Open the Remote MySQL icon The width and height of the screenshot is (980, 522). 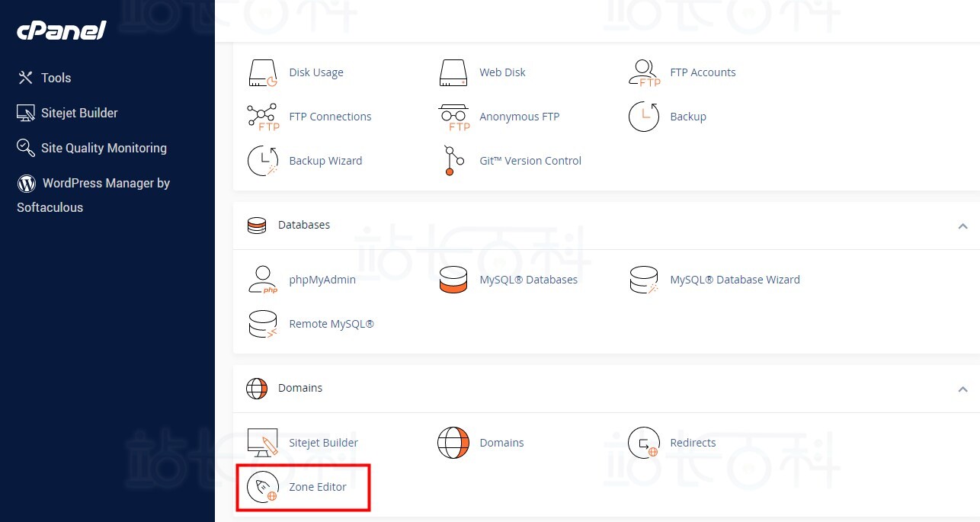(x=262, y=324)
